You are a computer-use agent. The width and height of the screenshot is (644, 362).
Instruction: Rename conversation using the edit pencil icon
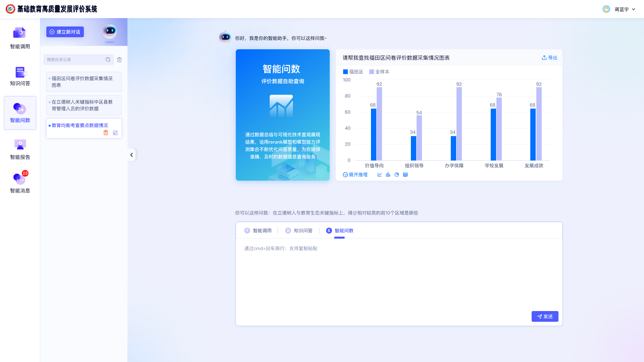pyautogui.click(x=115, y=133)
